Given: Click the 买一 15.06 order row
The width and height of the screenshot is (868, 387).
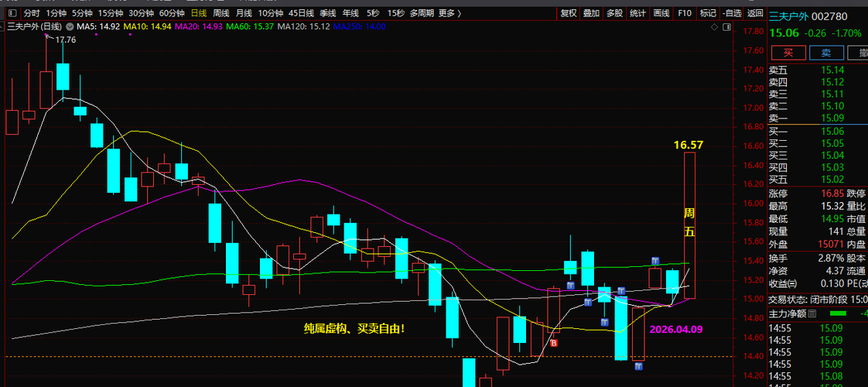Looking at the screenshot, I should click(x=818, y=131).
